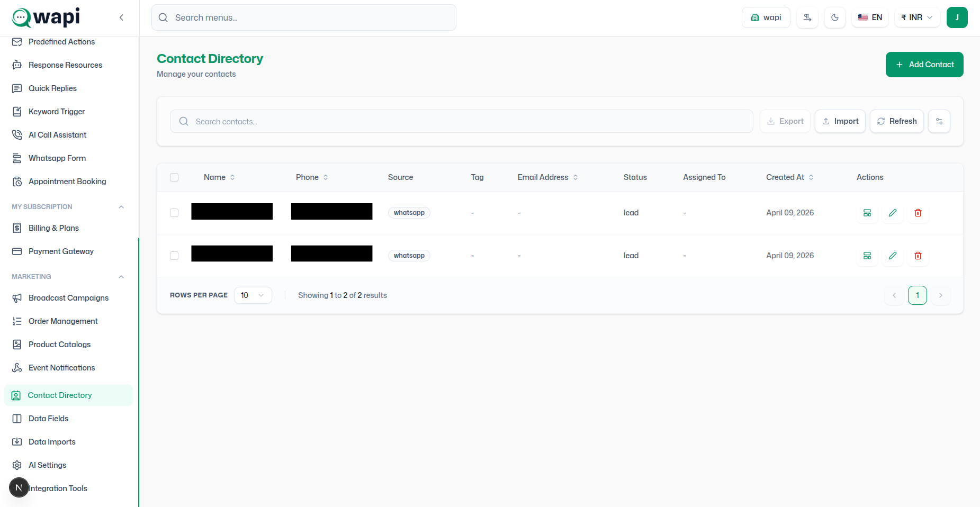Open Billing & Plans menu item
The height and width of the screenshot is (507, 980).
pyautogui.click(x=68, y=228)
